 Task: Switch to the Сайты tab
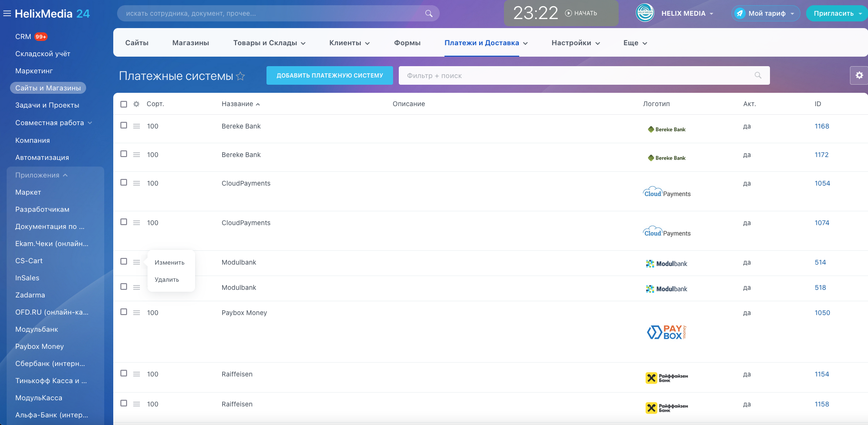point(137,43)
